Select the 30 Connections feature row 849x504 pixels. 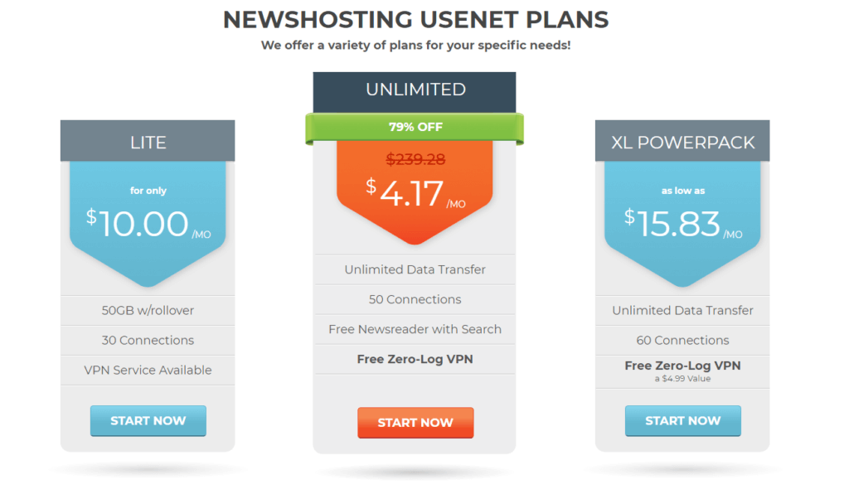148,340
